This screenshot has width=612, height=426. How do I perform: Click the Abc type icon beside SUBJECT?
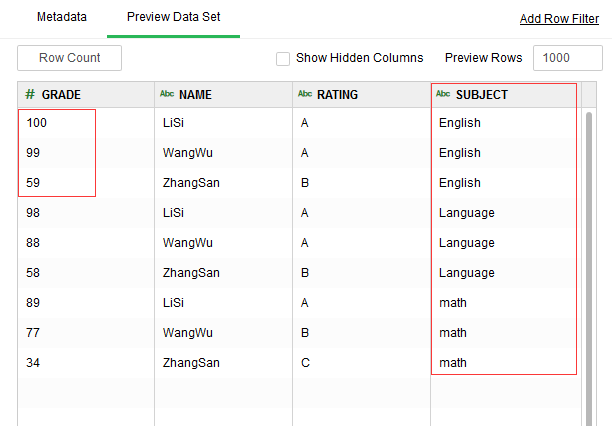[x=443, y=95]
